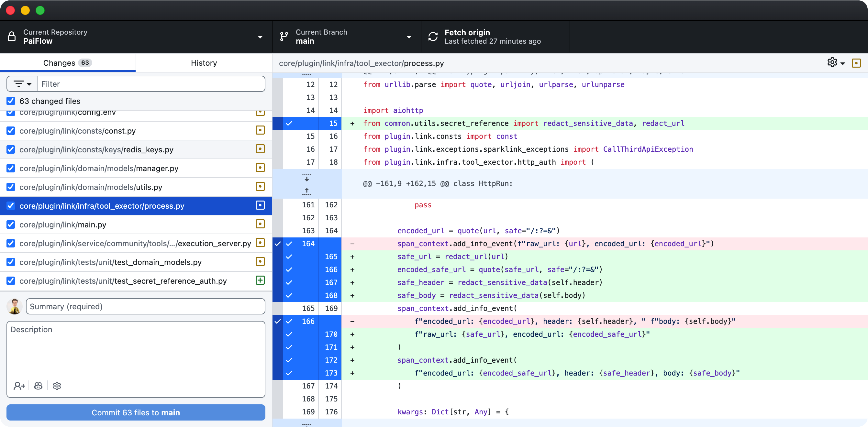Click the user avatar thumbnail
This screenshot has height=427, width=868.
pyautogui.click(x=15, y=306)
